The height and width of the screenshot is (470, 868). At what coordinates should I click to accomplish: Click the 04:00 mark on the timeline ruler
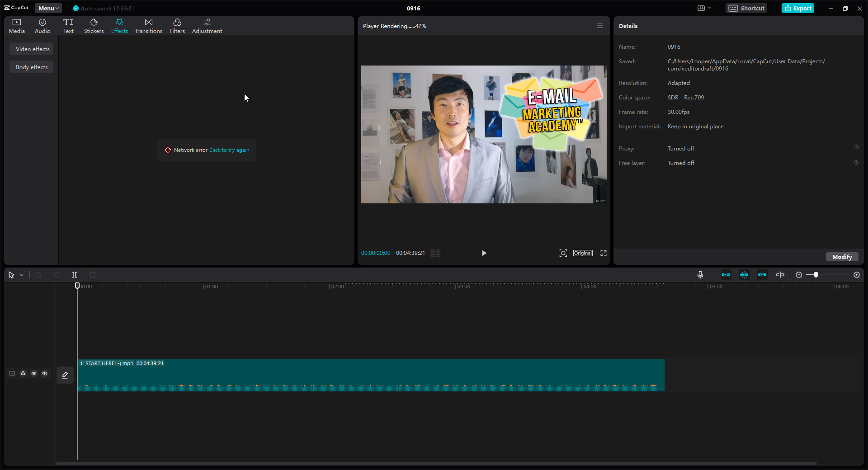[x=589, y=287]
